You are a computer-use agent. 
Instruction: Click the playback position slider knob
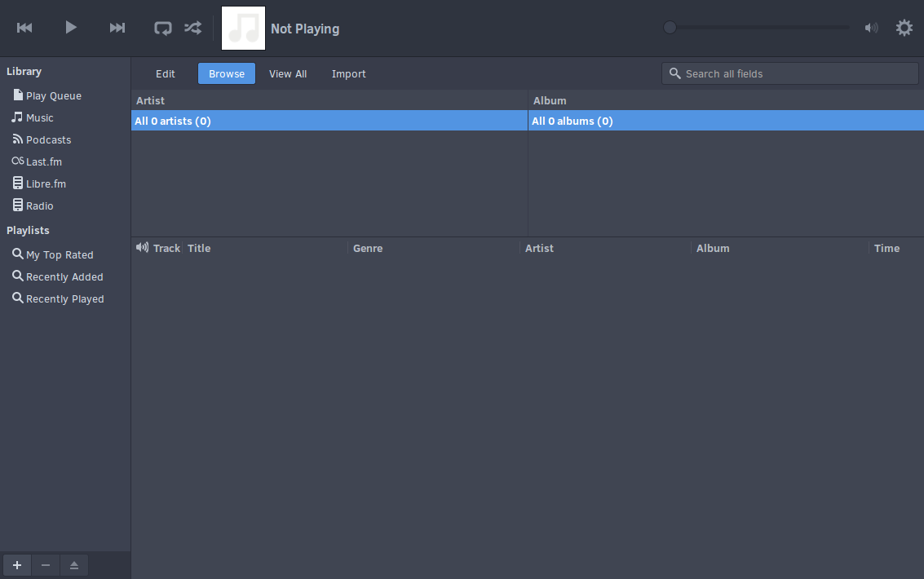coord(670,27)
